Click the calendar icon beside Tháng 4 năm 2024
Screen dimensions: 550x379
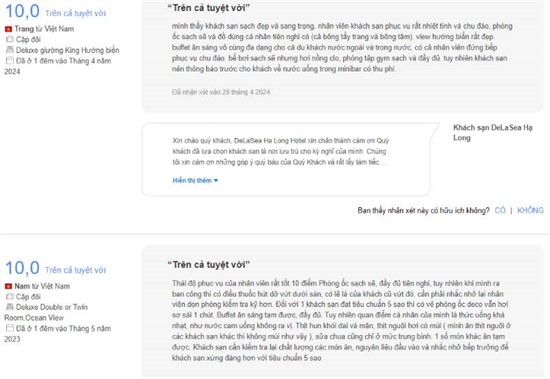tap(9, 60)
